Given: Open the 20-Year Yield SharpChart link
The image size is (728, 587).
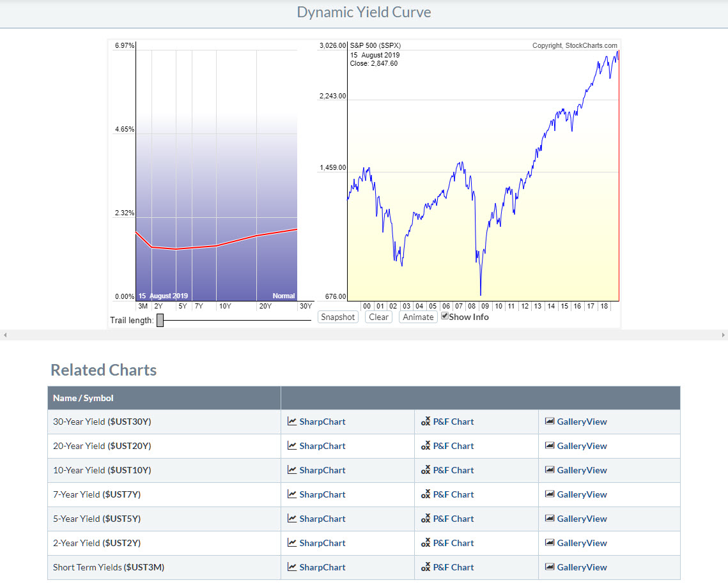Looking at the screenshot, I should pos(322,446).
